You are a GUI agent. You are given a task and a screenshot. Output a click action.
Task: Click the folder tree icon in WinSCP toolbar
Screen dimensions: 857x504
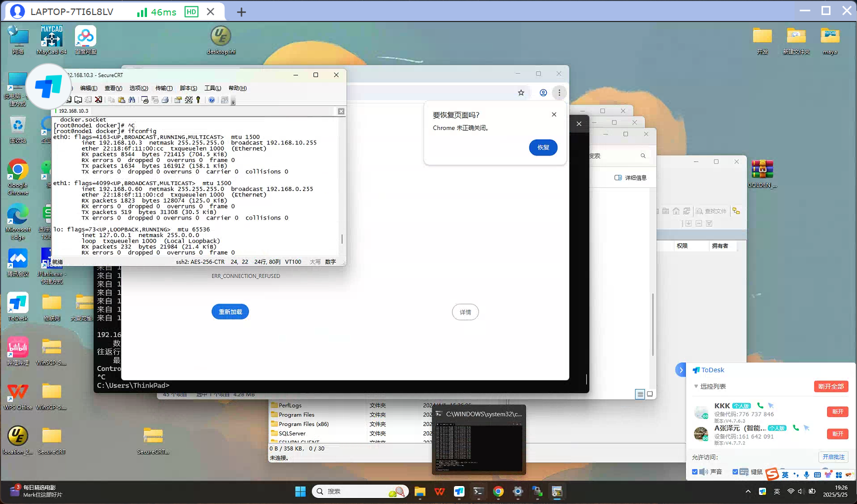click(736, 211)
